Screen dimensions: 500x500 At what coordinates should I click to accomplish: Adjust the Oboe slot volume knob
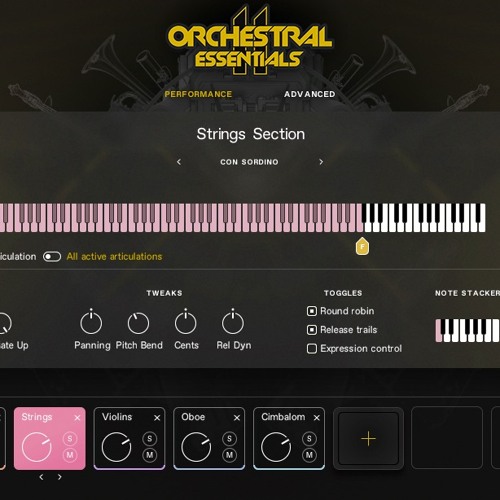pyautogui.click(x=196, y=447)
